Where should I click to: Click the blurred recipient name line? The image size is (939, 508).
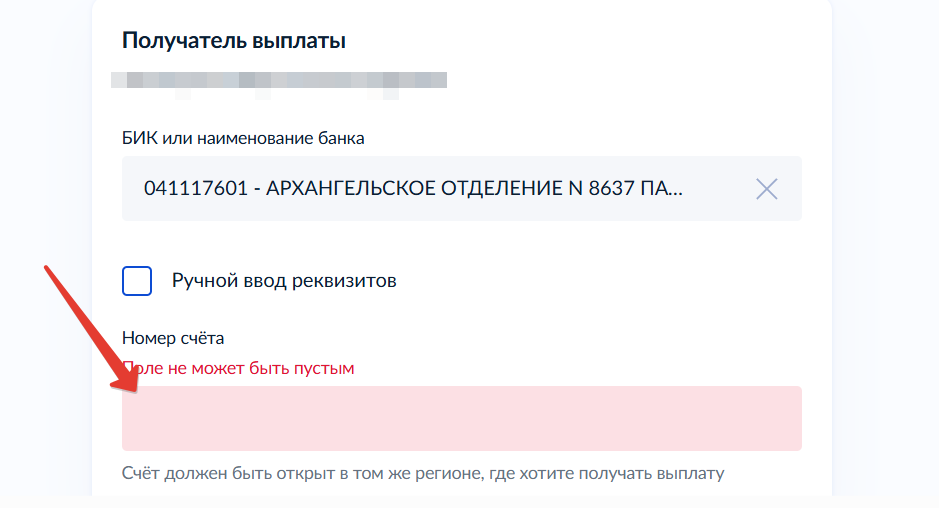coord(278,80)
